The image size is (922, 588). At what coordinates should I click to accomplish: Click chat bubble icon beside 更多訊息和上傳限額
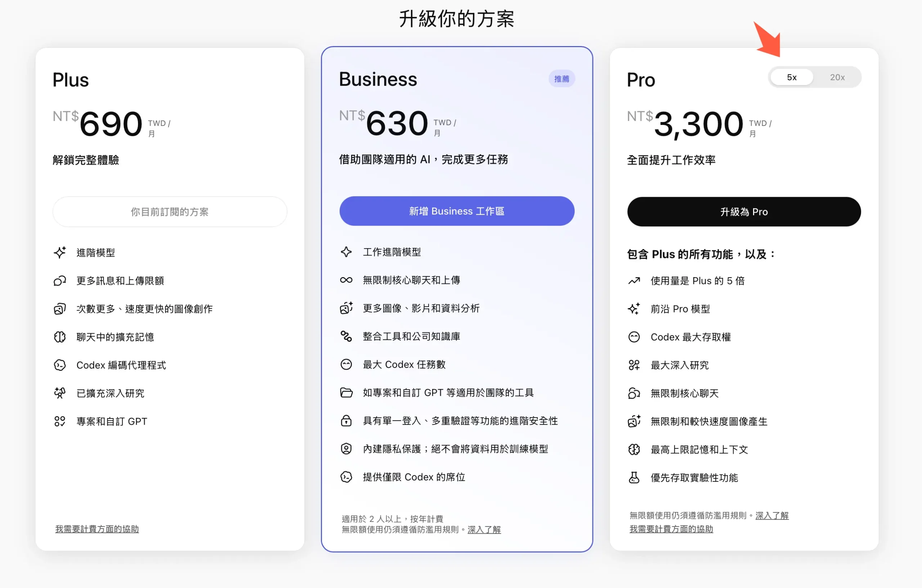coord(60,281)
